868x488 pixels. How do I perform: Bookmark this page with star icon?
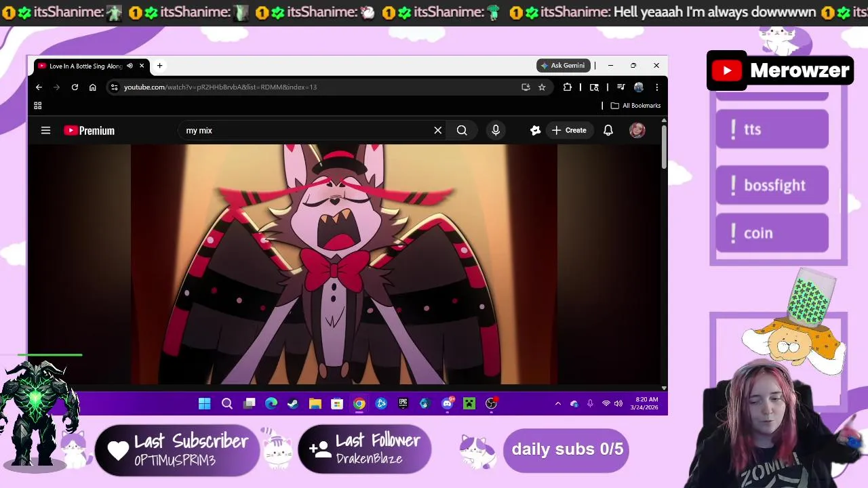(542, 87)
